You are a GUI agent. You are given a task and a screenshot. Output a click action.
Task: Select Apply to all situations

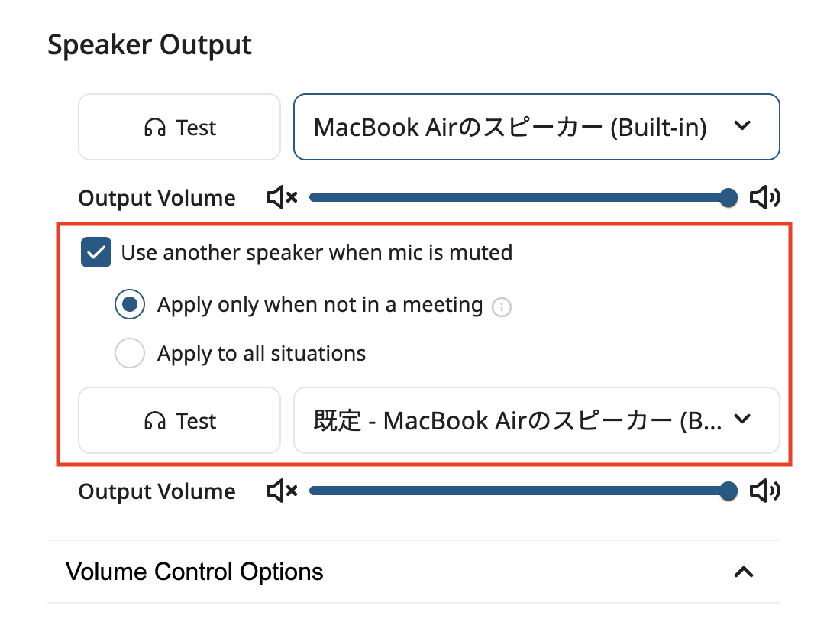click(130, 353)
